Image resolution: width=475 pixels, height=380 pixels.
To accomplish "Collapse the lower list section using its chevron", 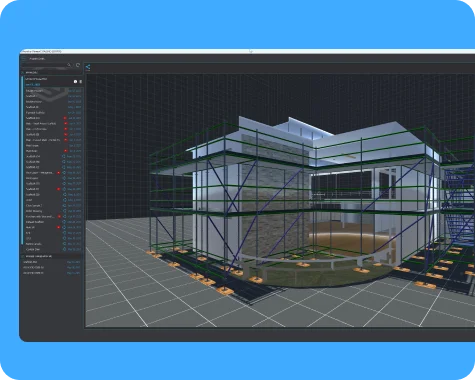I will click(23, 256).
